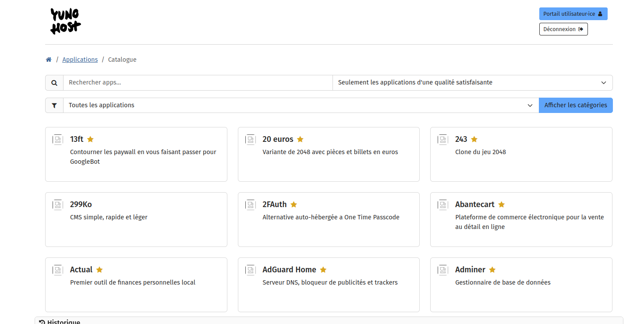
Task: Click 'Gestionnaire de base de données' description
Action: point(503,282)
